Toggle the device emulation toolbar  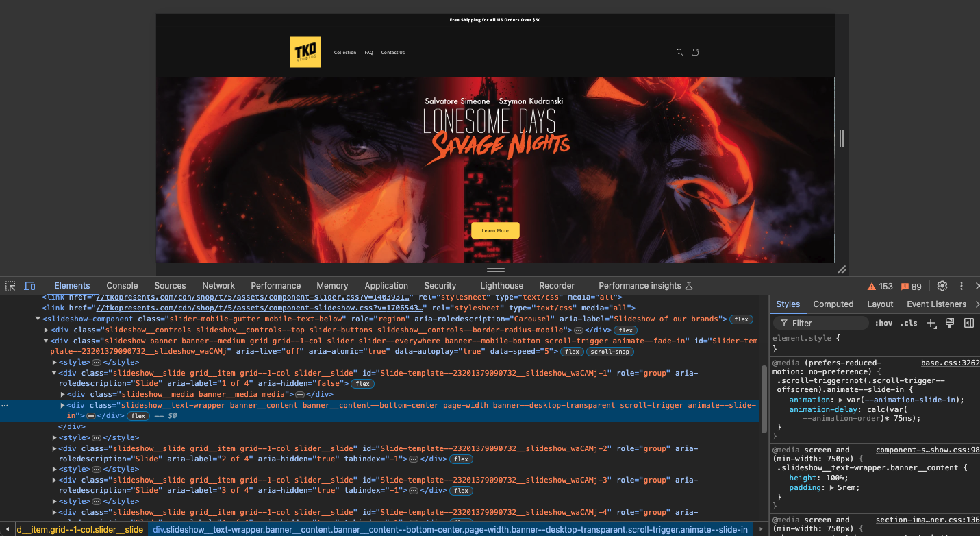[29, 285]
